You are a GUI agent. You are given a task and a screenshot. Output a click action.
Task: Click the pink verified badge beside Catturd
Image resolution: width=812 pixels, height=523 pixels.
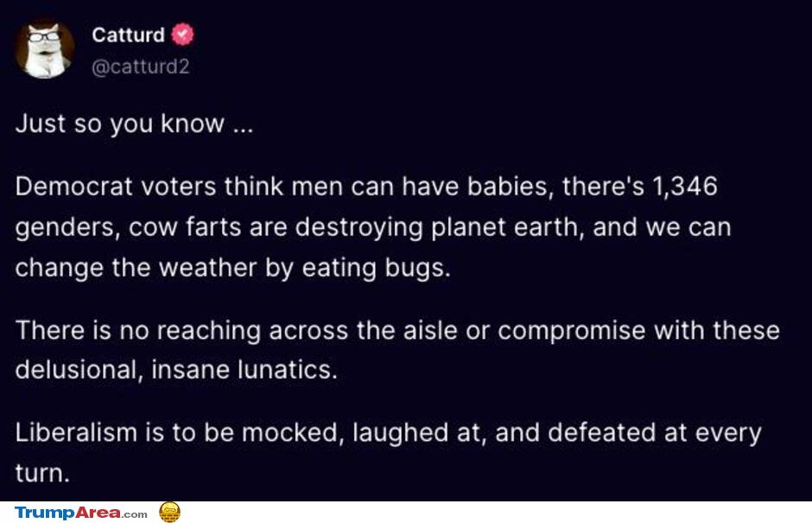(183, 35)
